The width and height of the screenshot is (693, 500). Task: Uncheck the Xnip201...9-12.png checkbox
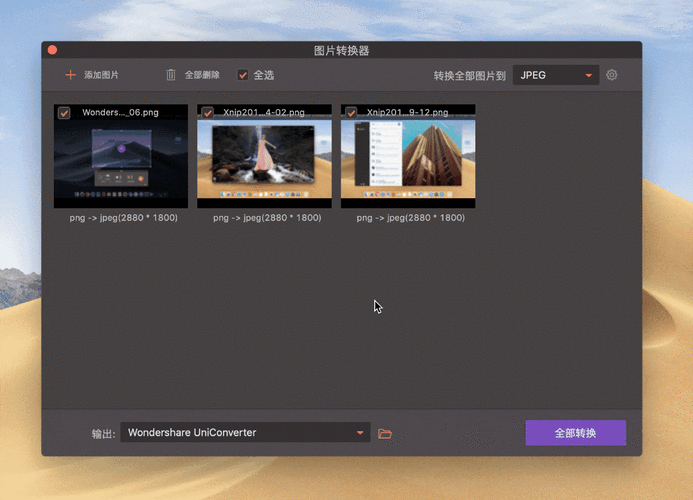351,113
